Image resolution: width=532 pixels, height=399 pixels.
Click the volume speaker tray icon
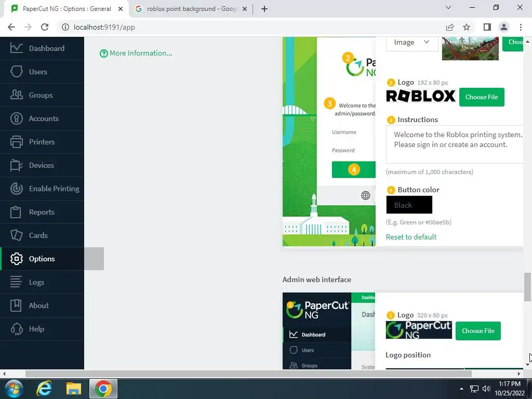(486, 389)
